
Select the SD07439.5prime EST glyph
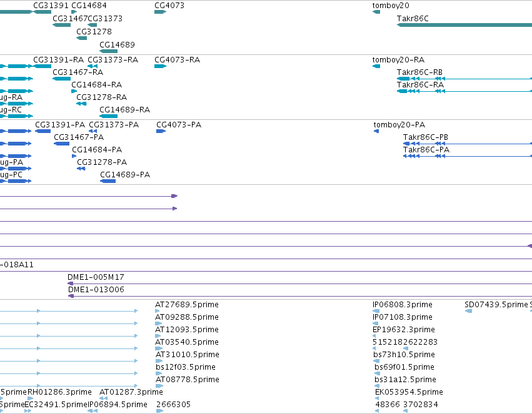pos(469,311)
